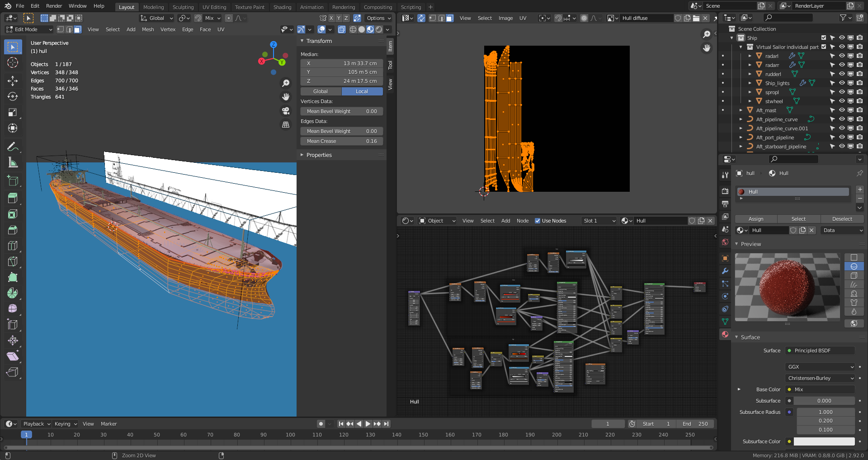Open GGX distribution dropdown
The image size is (868, 460).
(820, 367)
